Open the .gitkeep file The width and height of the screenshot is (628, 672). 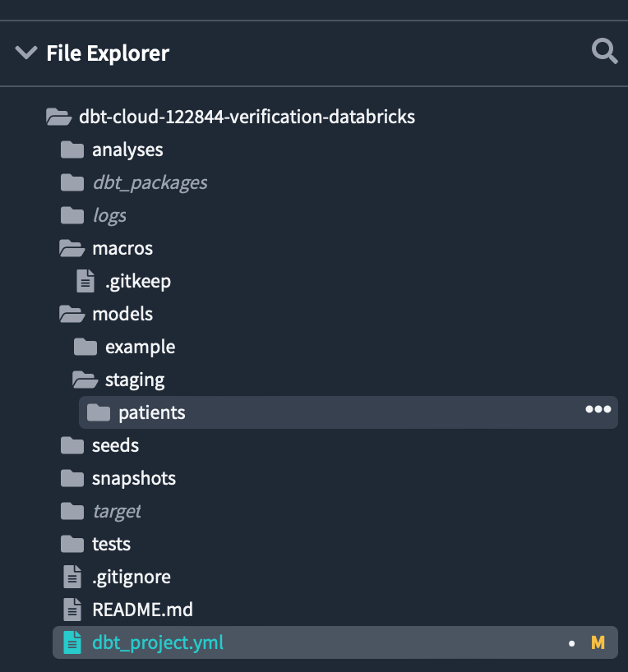tap(137, 281)
